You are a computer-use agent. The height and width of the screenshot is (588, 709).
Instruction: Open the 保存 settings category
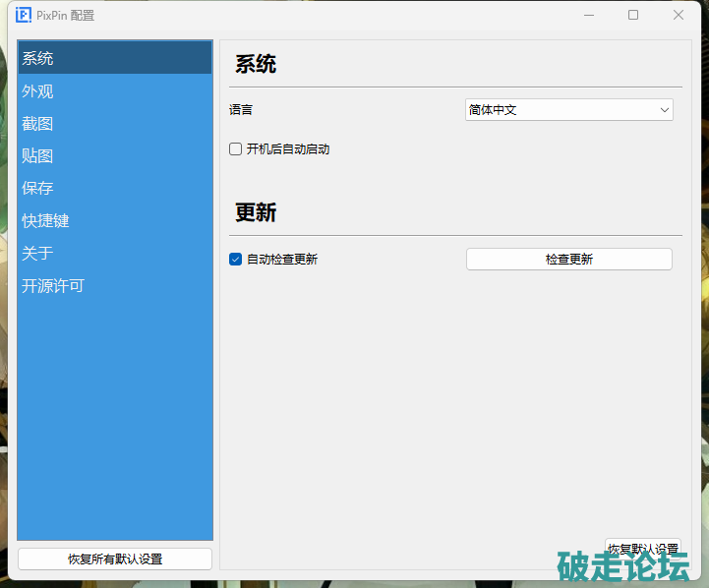click(38, 189)
